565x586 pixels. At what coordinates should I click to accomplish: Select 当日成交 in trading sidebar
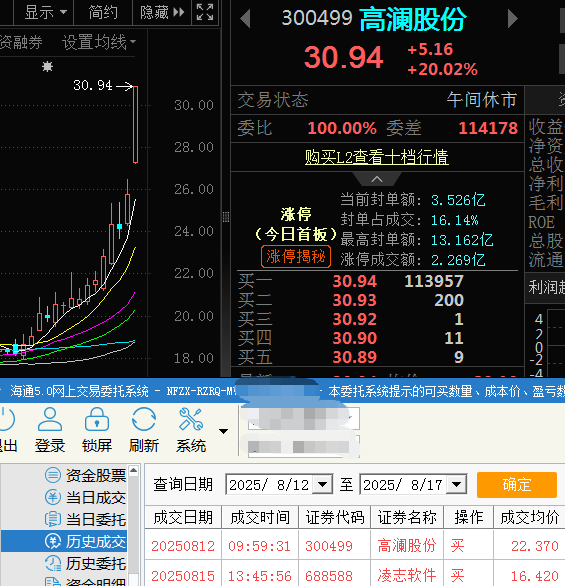coord(86,497)
